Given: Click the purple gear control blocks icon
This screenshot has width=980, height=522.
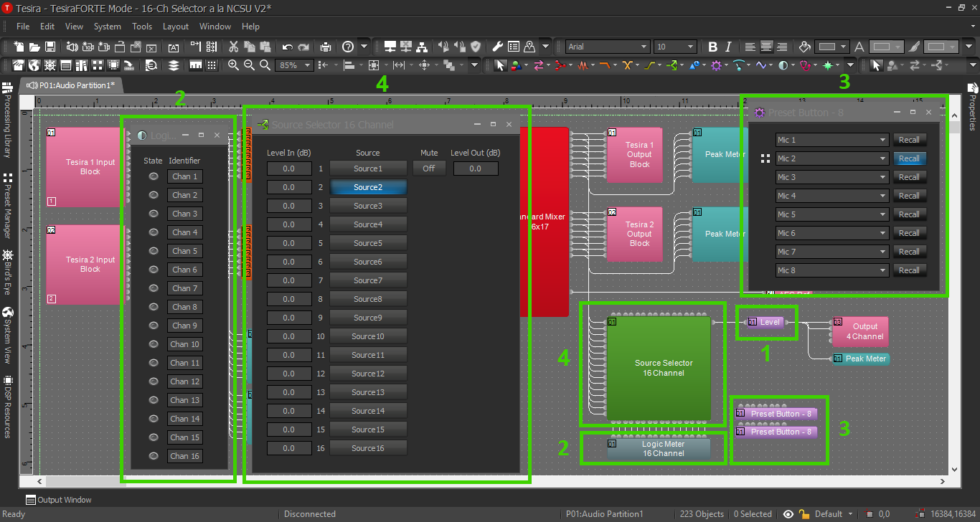Looking at the screenshot, I should [716, 65].
